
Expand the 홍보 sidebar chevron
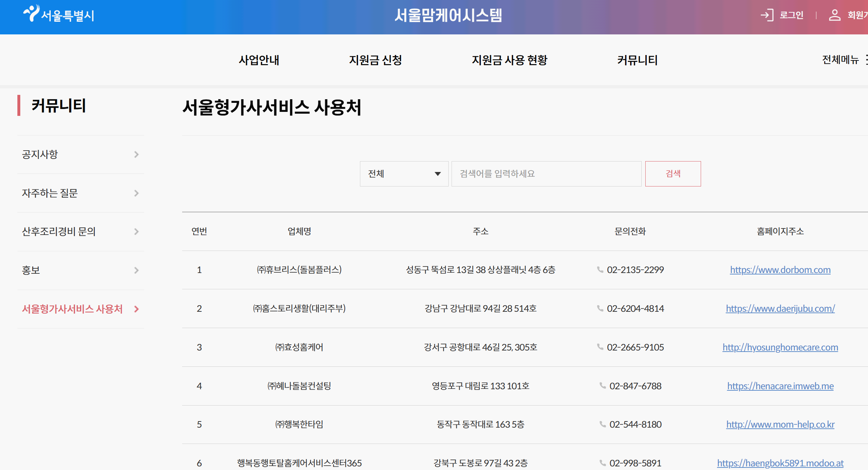pos(136,270)
